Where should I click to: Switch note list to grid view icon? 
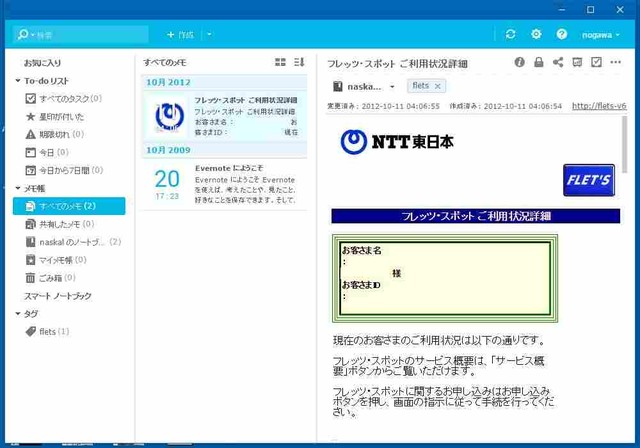[280, 62]
